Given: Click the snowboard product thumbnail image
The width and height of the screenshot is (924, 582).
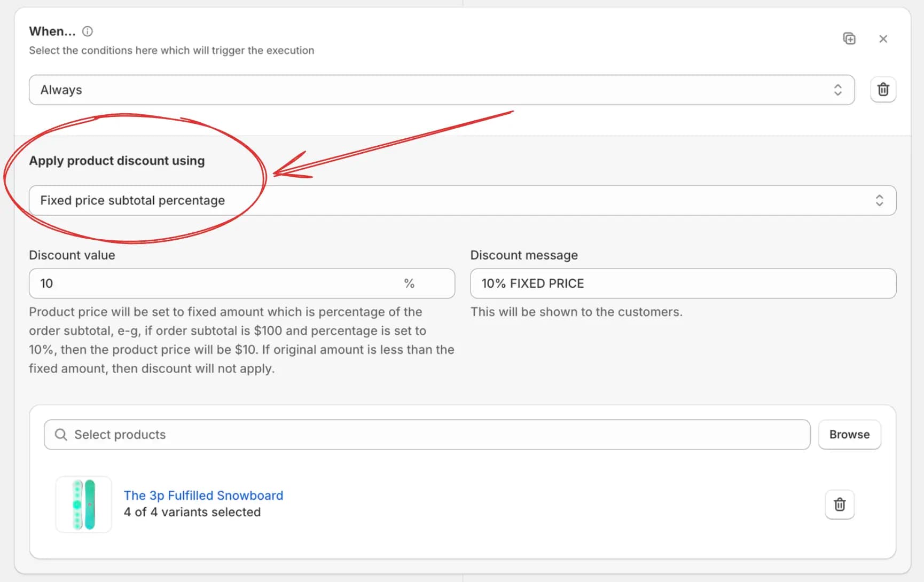Looking at the screenshot, I should click(x=83, y=504).
